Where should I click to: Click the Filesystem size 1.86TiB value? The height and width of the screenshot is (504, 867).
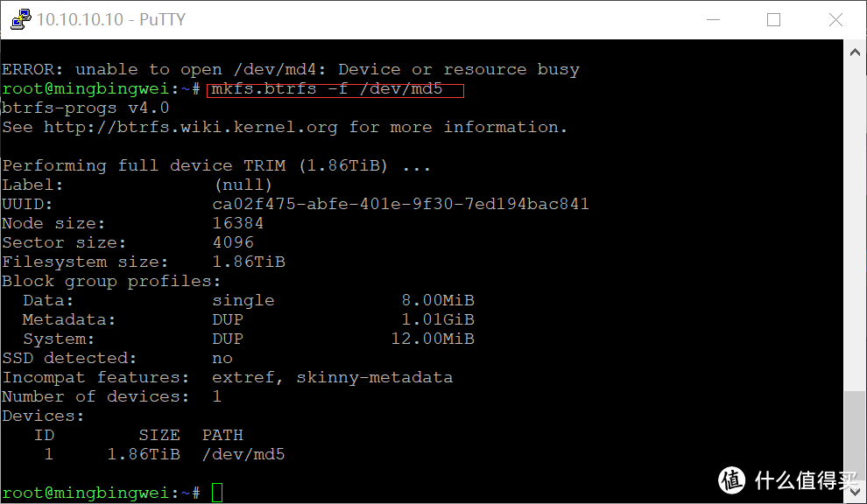click(249, 262)
